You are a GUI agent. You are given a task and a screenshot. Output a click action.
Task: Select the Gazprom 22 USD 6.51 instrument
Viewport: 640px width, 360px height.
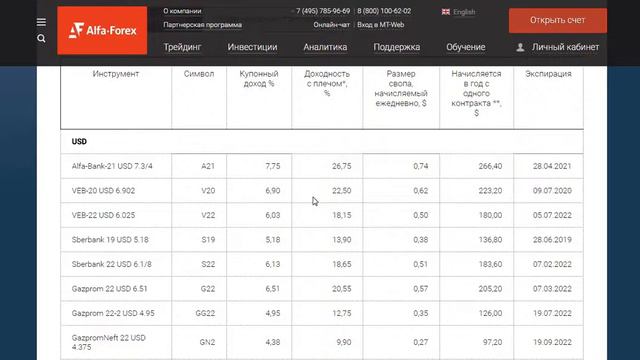click(109, 289)
